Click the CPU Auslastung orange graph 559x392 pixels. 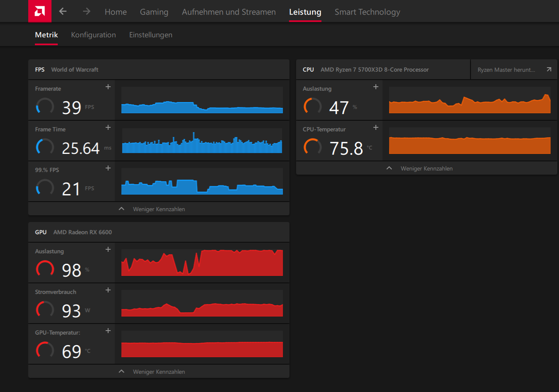(x=470, y=100)
